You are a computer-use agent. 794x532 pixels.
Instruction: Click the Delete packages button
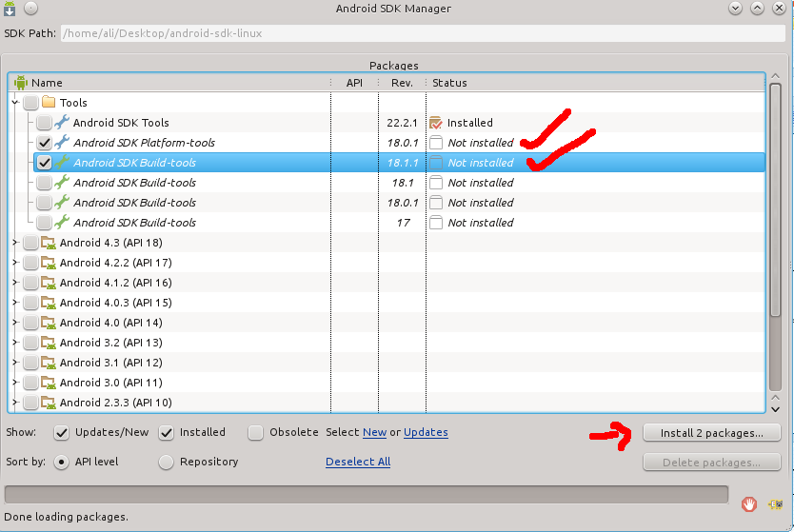[x=711, y=463]
